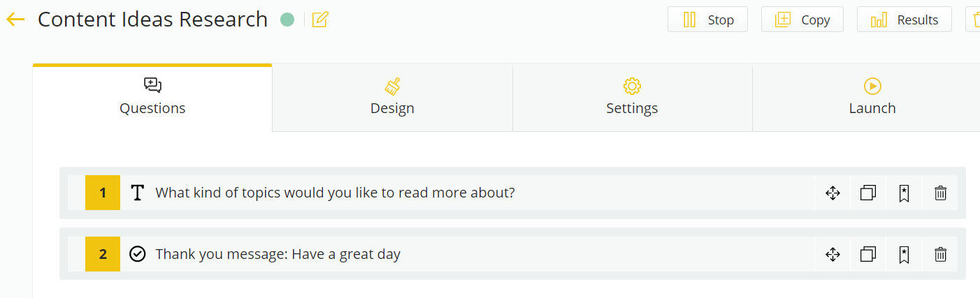
Task: Click the move handle icon for question 1
Action: click(x=833, y=193)
